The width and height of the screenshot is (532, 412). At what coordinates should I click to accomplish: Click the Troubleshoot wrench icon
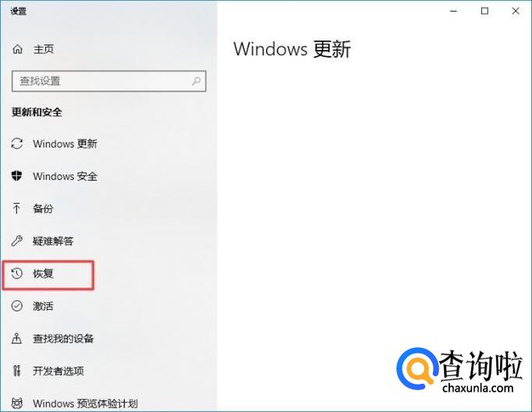(x=16, y=240)
